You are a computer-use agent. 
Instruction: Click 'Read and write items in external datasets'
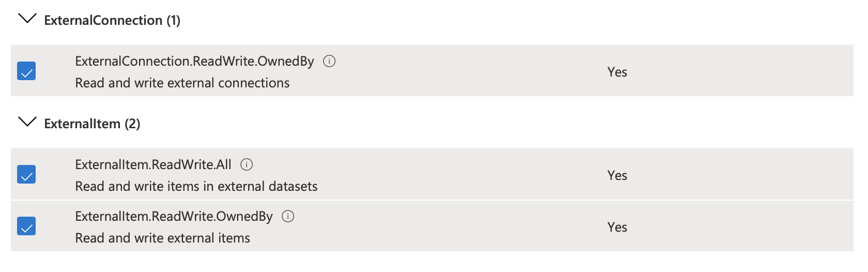[196, 186]
